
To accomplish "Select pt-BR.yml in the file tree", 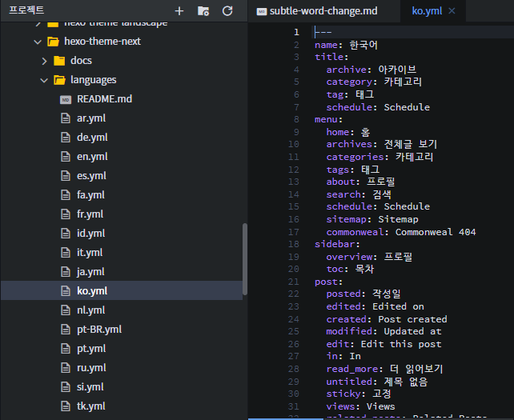I will click(99, 330).
